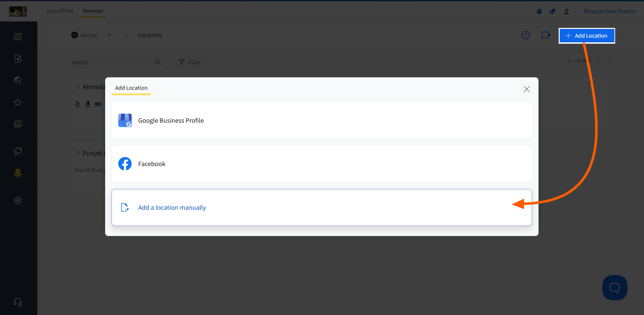Click the search magnifier icon
This screenshot has height=315, width=644.
[x=158, y=62]
